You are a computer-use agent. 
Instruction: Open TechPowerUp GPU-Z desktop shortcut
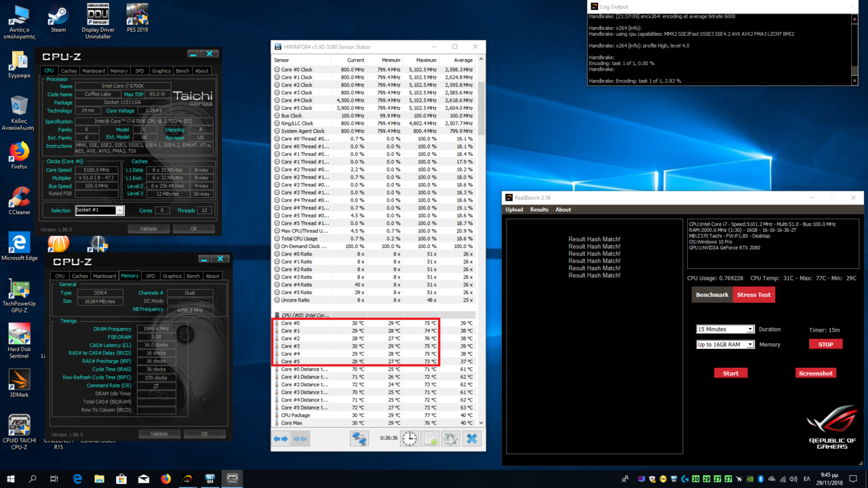[x=19, y=297]
